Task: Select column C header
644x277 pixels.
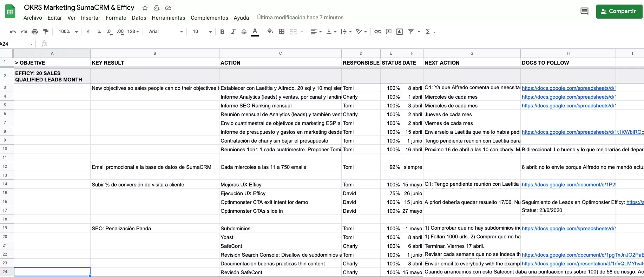Action: pos(280,53)
